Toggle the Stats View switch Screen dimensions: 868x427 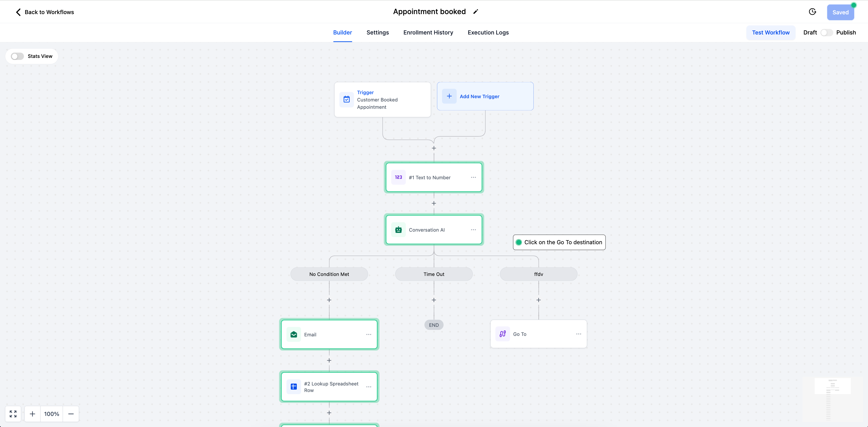(x=17, y=56)
